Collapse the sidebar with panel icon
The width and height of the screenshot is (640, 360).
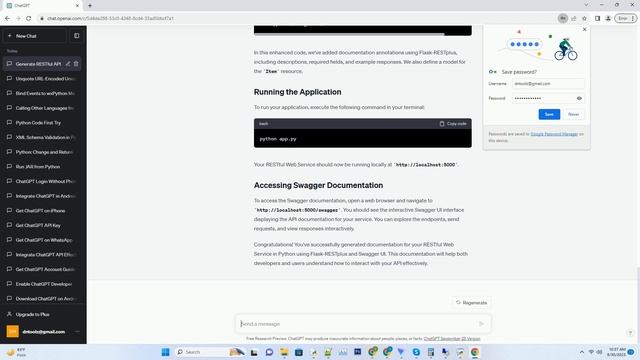click(76, 36)
